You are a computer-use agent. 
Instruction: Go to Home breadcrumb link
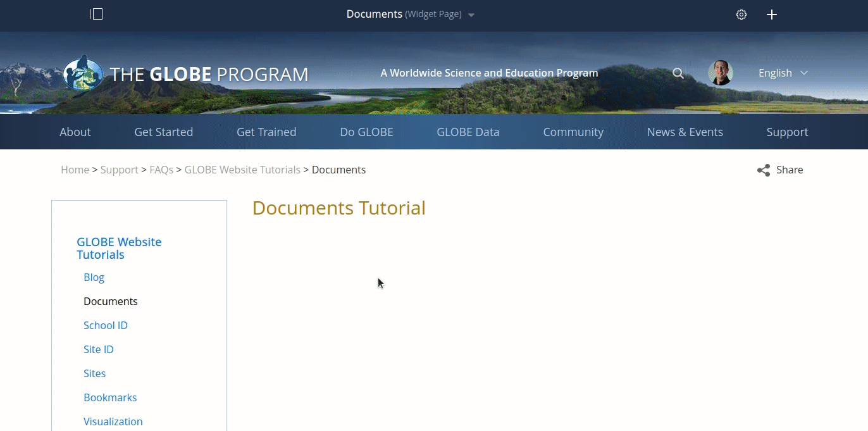point(75,170)
